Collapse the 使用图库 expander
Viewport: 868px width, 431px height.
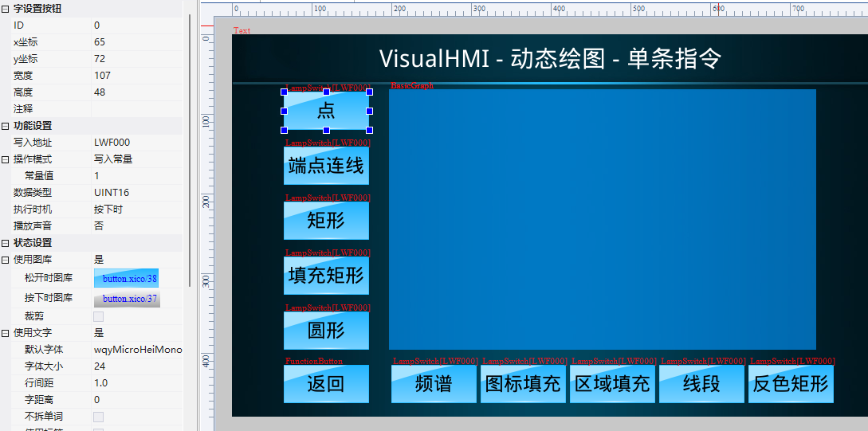(x=5, y=260)
